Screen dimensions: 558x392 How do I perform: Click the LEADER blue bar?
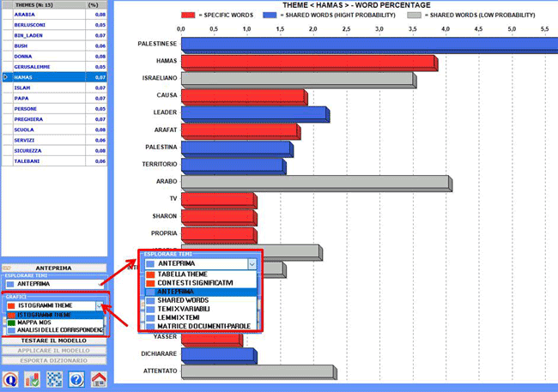(x=256, y=114)
